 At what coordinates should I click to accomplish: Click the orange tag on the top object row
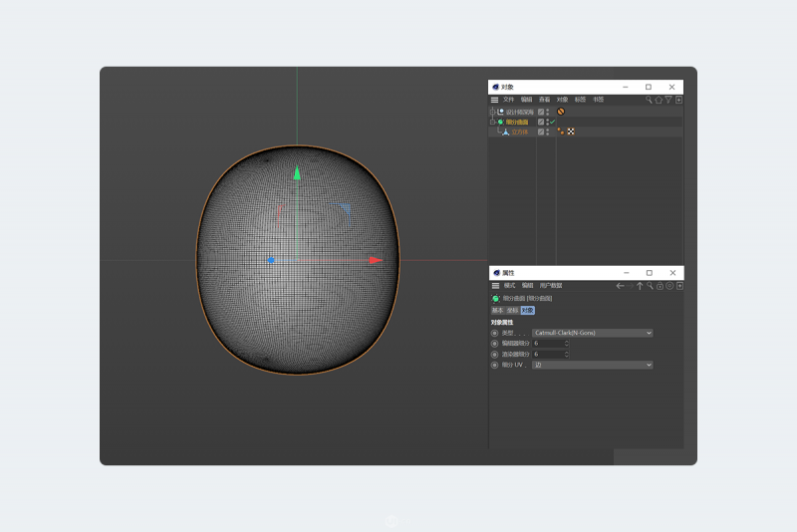pyautogui.click(x=561, y=112)
